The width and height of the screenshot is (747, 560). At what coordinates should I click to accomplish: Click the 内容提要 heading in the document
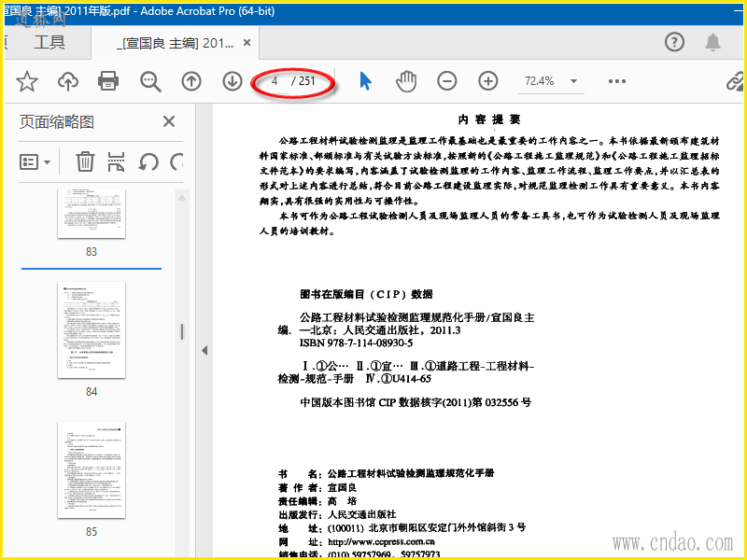[x=489, y=119]
